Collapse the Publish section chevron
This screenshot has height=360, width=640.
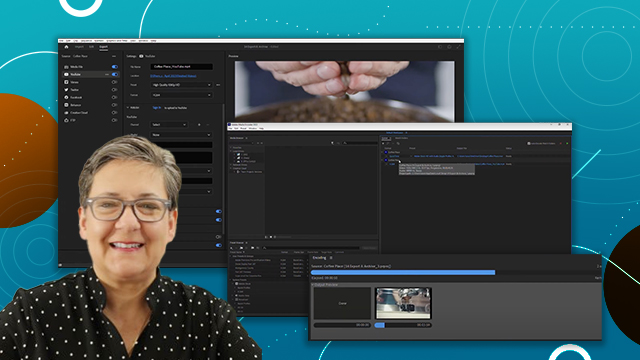[128, 108]
